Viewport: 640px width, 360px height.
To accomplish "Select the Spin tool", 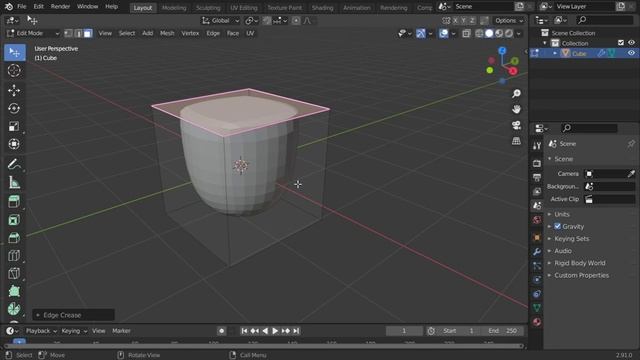I will point(14,309).
